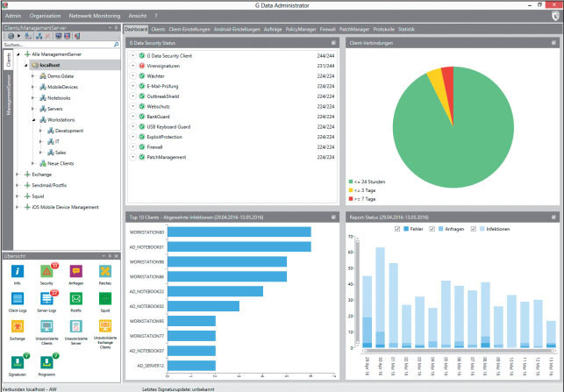The image size is (564, 392).
Task: Switch to the PatchManager tab
Action: tap(354, 30)
